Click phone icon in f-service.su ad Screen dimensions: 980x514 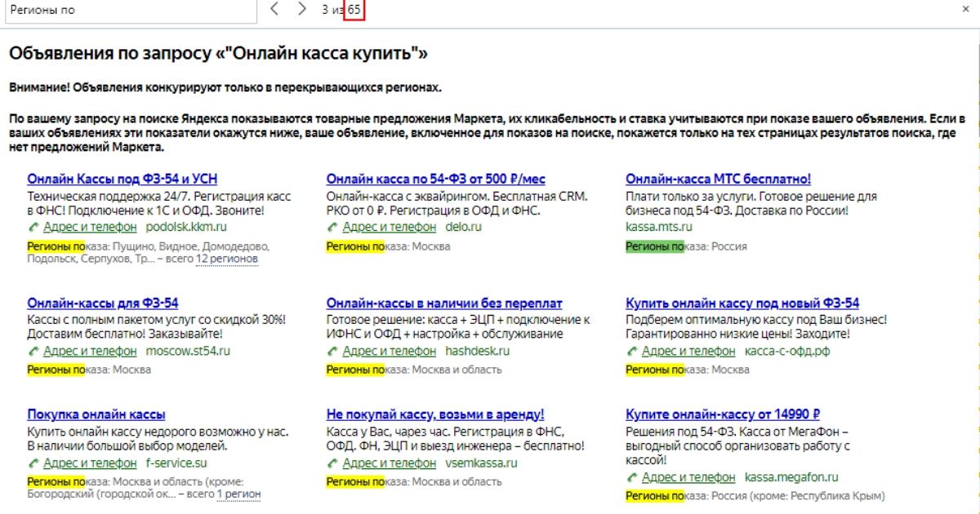point(33,463)
